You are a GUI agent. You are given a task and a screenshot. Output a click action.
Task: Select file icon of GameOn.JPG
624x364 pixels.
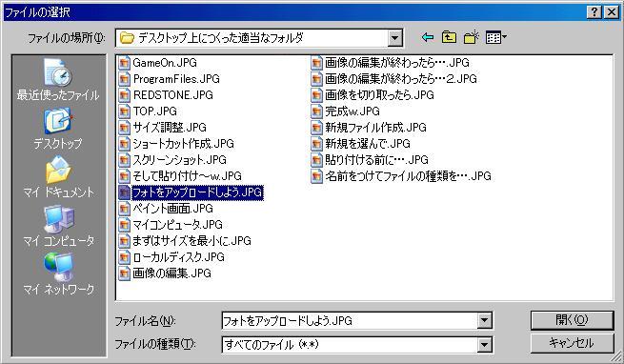click(x=124, y=63)
